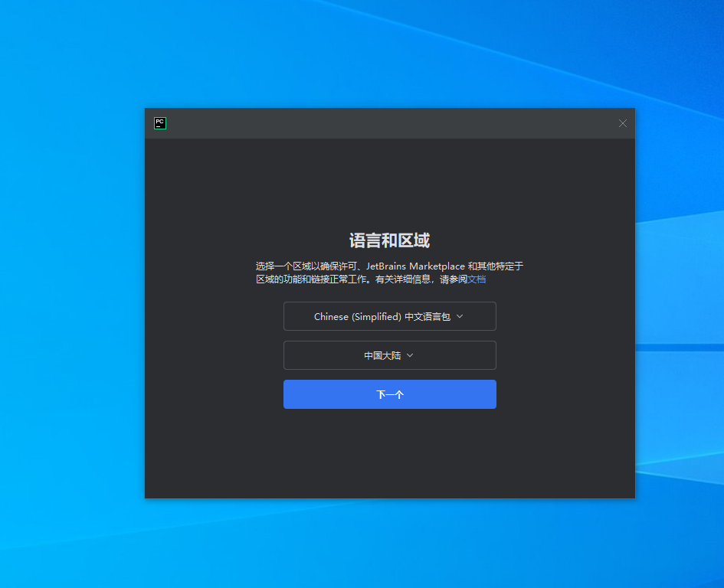Open the 文档 documentation link
Image resolution: width=724 pixels, height=588 pixels.
[x=477, y=279]
